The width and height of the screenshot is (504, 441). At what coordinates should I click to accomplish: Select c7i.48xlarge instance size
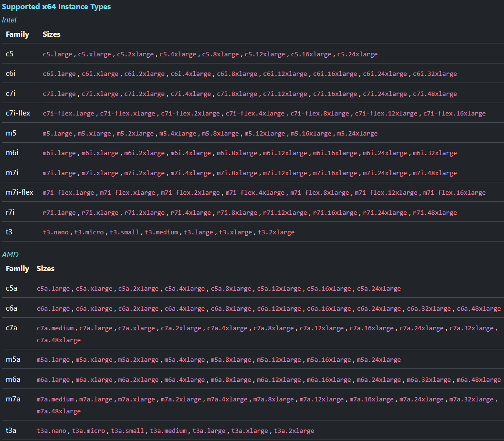coord(435,94)
